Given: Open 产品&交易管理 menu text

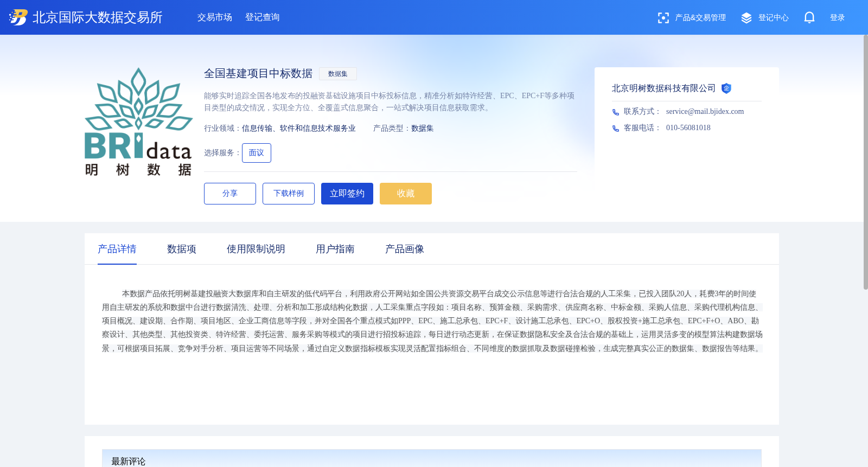Looking at the screenshot, I should click(x=700, y=18).
